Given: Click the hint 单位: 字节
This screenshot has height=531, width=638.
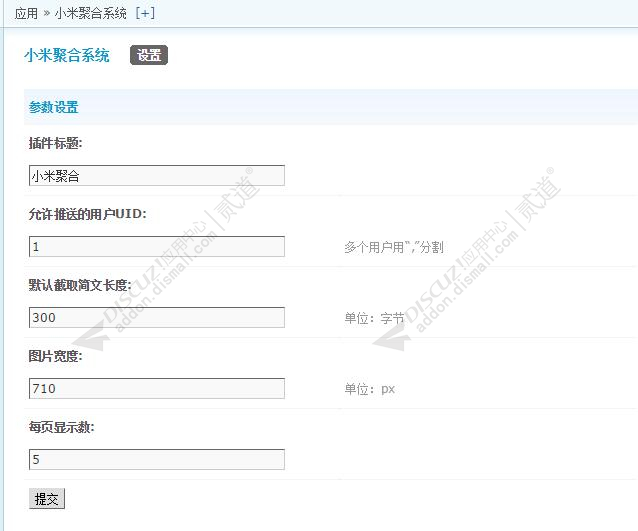Looking at the screenshot, I should [374, 318].
